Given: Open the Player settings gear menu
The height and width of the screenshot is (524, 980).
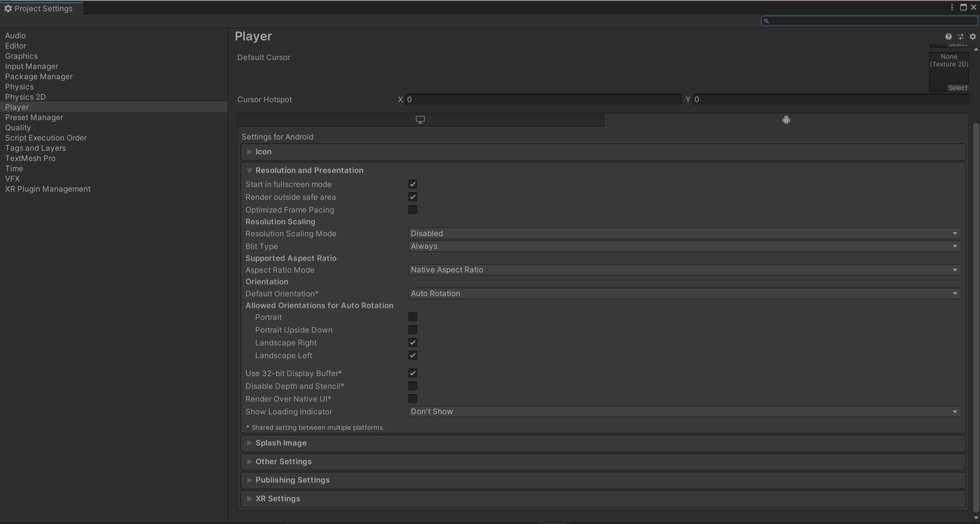Looking at the screenshot, I should [x=973, y=37].
